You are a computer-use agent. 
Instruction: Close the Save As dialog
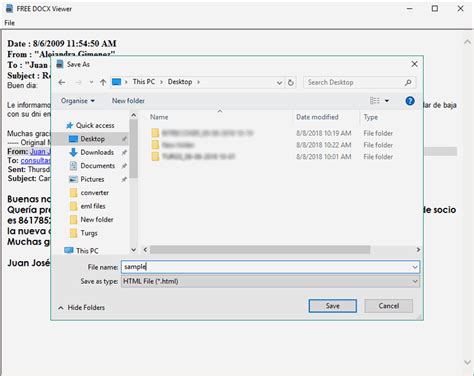point(414,64)
